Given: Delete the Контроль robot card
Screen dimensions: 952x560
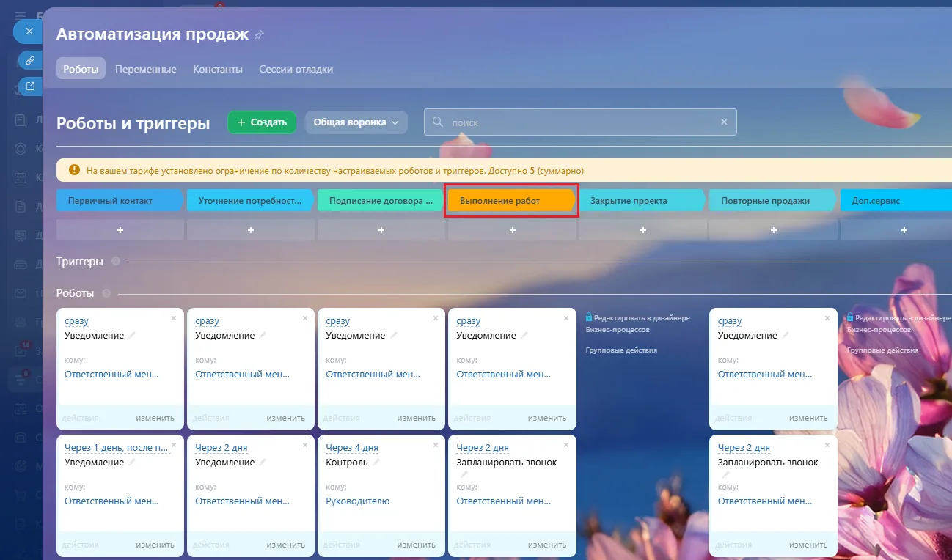Looking at the screenshot, I should click(x=435, y=445).
